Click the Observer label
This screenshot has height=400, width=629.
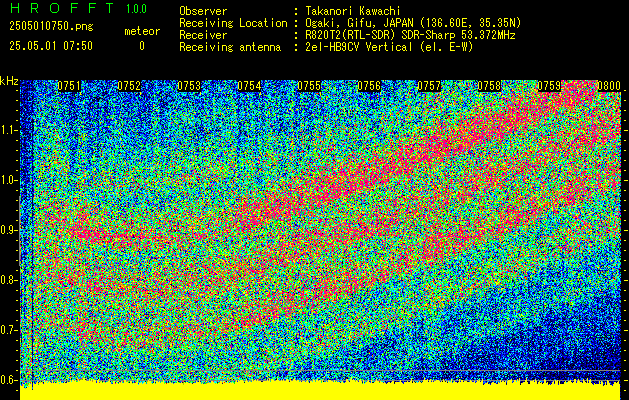click(x=203, y=11)
